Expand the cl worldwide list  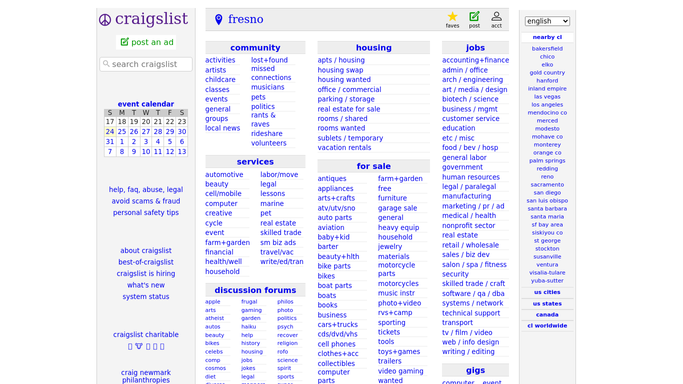547,326
